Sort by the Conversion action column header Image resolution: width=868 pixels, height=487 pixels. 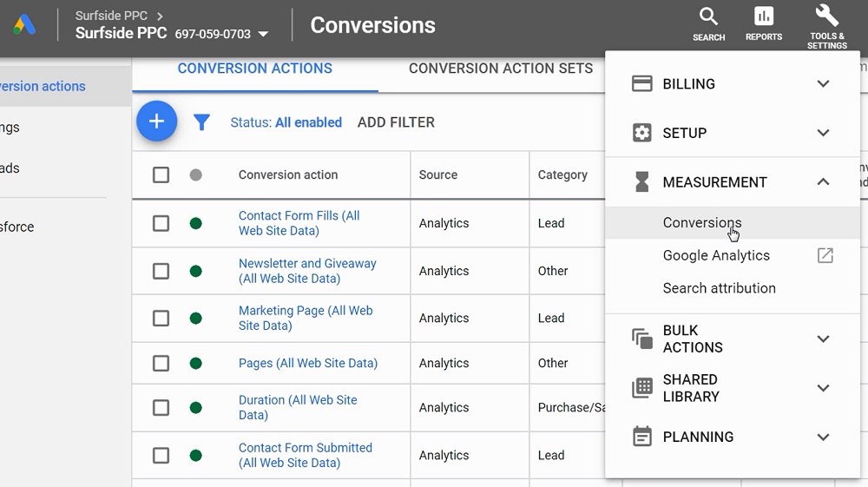288,174
